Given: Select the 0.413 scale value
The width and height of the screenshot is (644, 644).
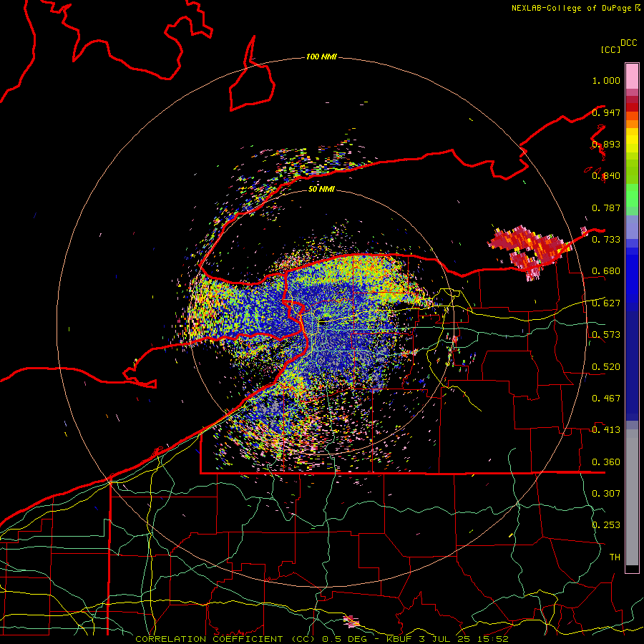Looking at the screenshot, I should (606, 430).
